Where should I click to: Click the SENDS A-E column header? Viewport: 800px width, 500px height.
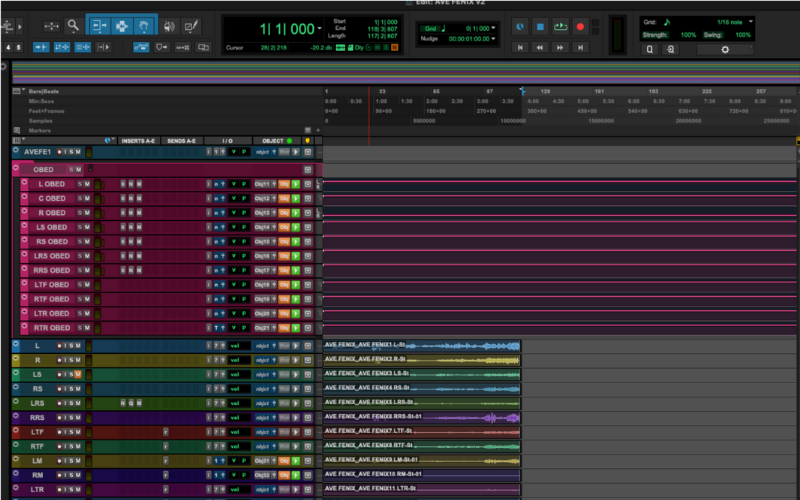pos(182,141)
